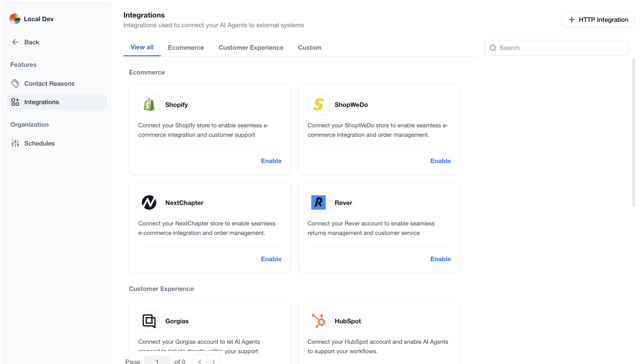The image size is (641, 364).
Task: Click the NextChapter N logo
Action: tap(149, 202)
